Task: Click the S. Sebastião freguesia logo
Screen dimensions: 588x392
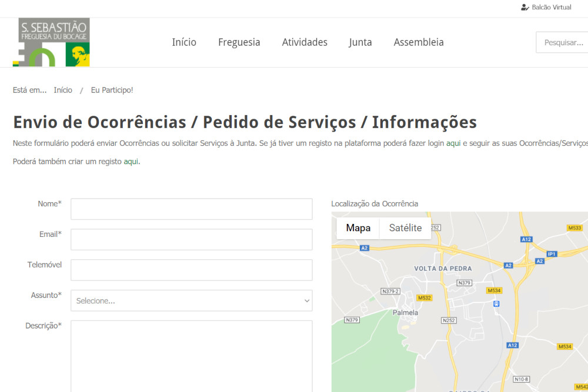Action: pos(51,42)
